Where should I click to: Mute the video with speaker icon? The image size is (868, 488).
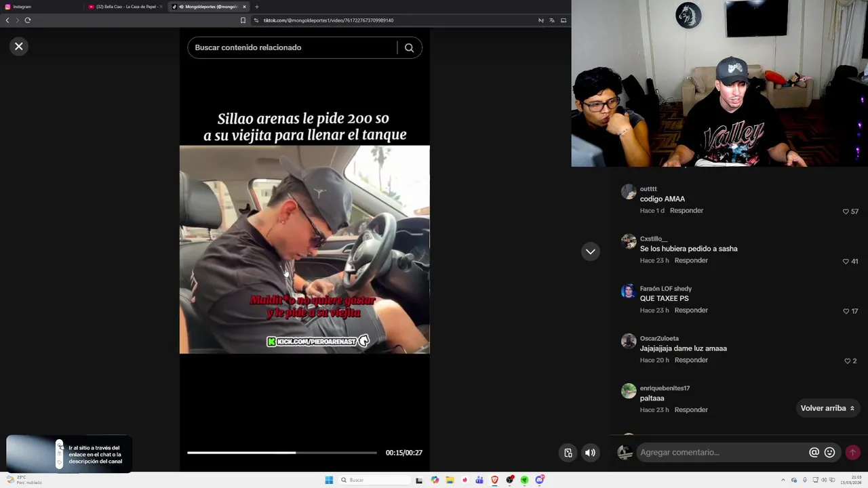(591, 453)
